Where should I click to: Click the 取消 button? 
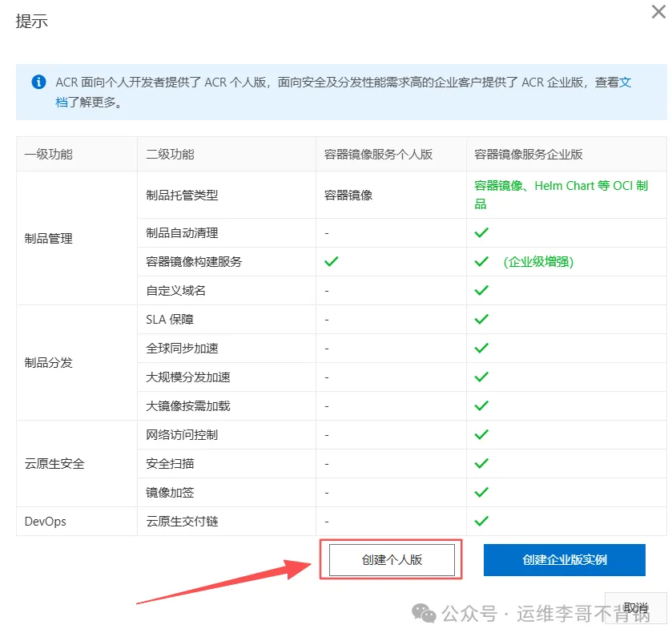point(636,608)
